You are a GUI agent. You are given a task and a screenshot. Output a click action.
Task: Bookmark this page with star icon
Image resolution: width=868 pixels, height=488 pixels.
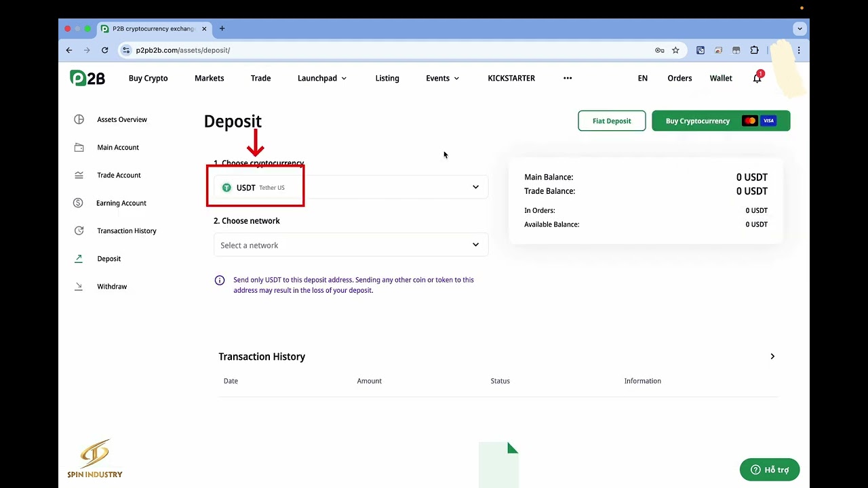pos(675,50)
